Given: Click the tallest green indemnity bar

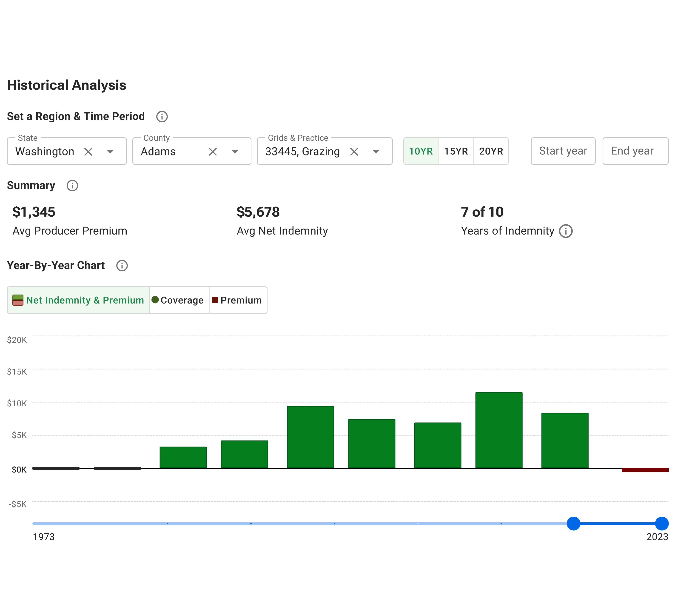Looking at the screenshot, I should [499, 430].
